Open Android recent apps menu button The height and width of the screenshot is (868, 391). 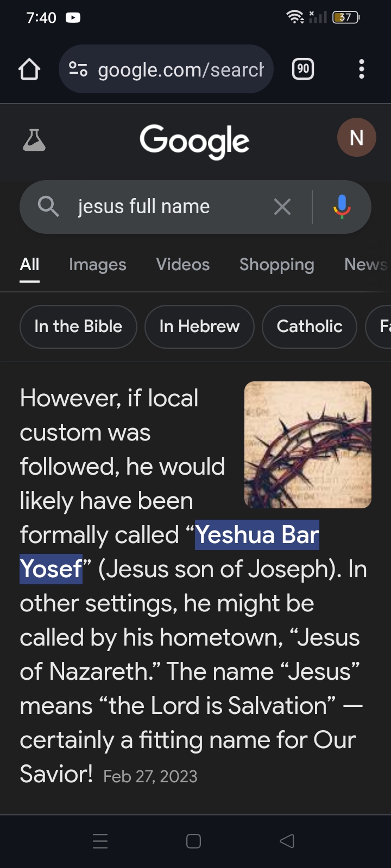point(100,841)
